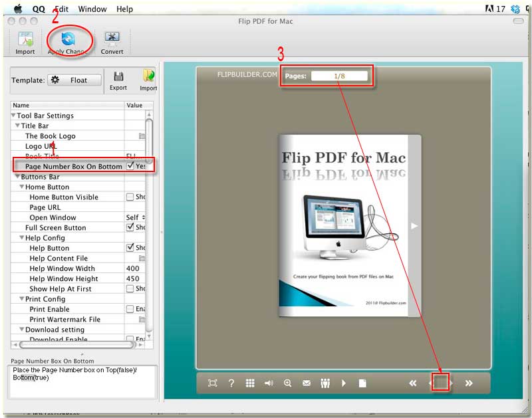532x418 pixels.
Task: Collapse the Buttons Bar tree node
Action: 17,177
